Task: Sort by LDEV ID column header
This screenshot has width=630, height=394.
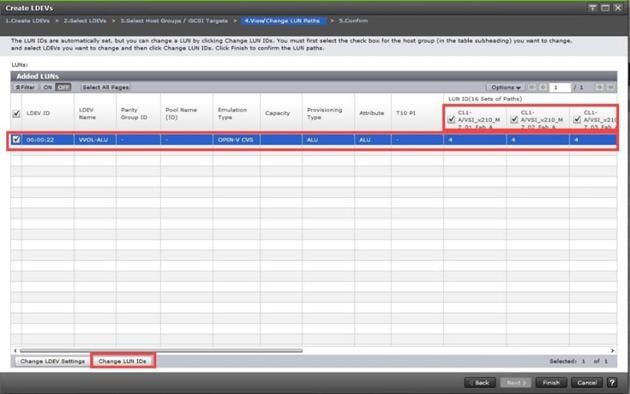Action: 47,113
